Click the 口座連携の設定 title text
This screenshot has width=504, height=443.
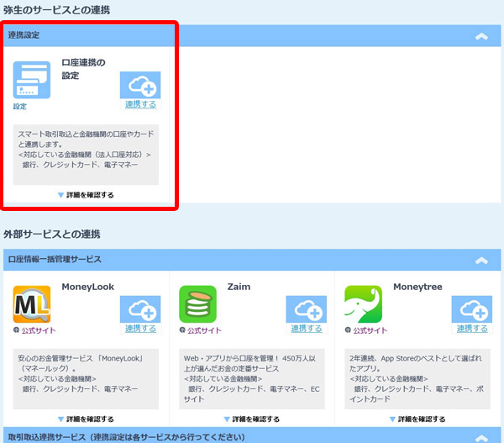click(83, 69)
